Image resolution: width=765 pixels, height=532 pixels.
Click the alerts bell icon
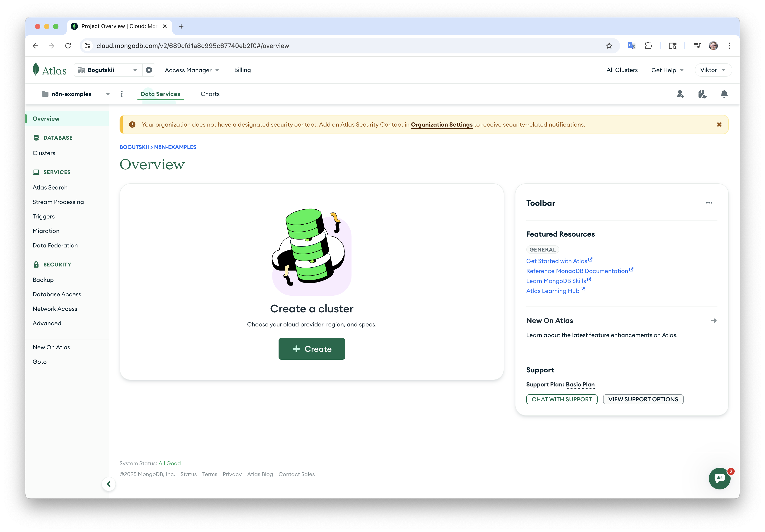[x=724, y=94]
